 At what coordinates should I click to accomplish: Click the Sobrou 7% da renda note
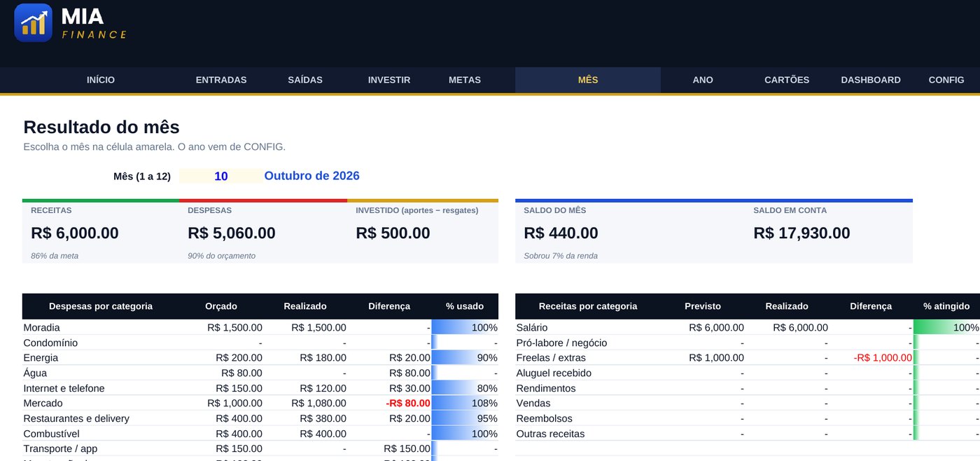coord(561,256)
